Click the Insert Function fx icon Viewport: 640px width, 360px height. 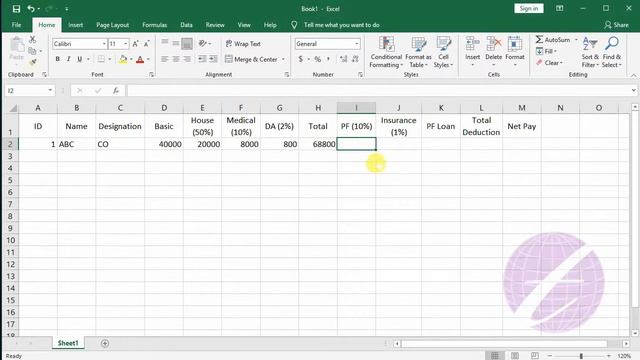[116, 91]
